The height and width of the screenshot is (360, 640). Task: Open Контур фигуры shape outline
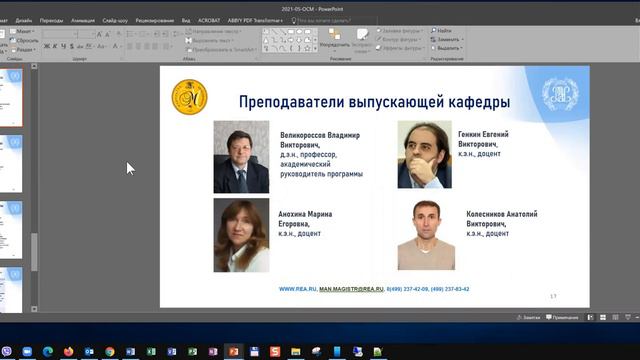coord(399,40)
